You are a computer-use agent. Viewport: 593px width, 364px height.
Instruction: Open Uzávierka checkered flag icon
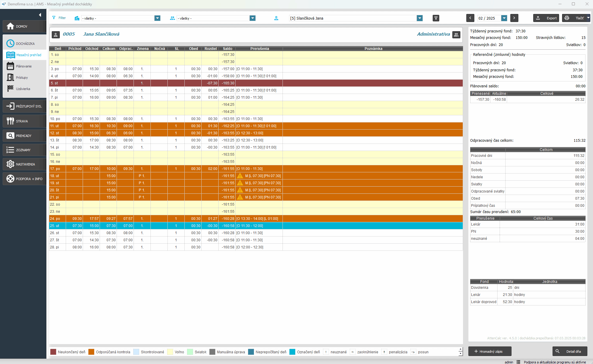(x=10, y=89)
